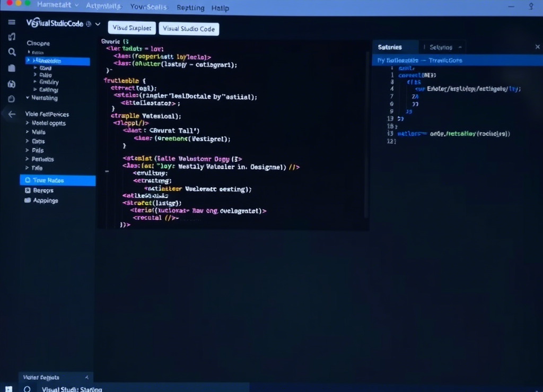Click the sidebar icon directly below Search
Viewport: 543px width, 392px height.
click(x=12, y=68)
